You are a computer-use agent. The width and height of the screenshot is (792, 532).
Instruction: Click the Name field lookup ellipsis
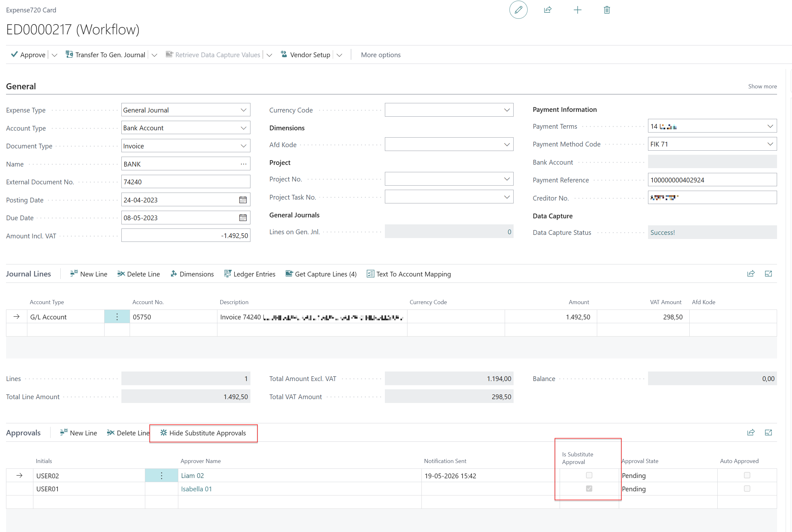coord(243,164)
